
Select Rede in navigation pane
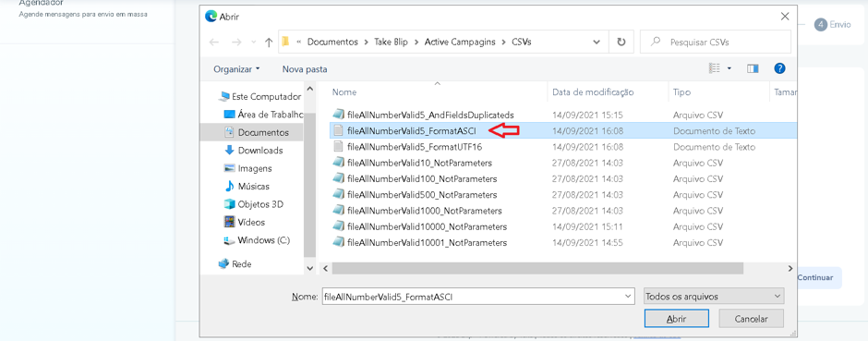click(235, 264)
